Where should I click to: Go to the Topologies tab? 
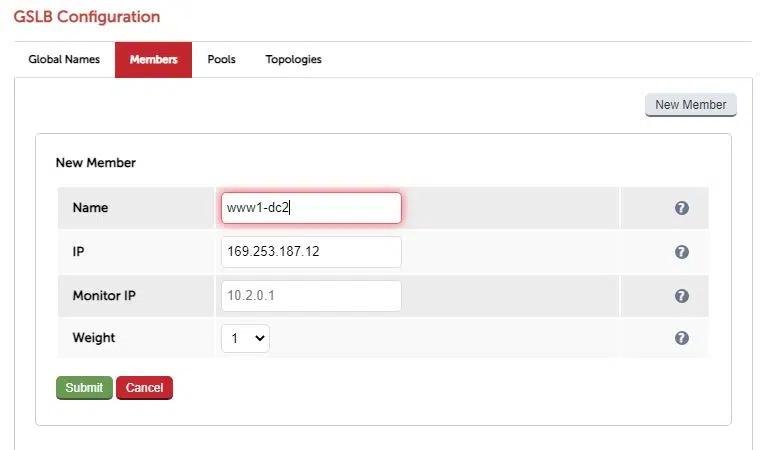[293, 59]
